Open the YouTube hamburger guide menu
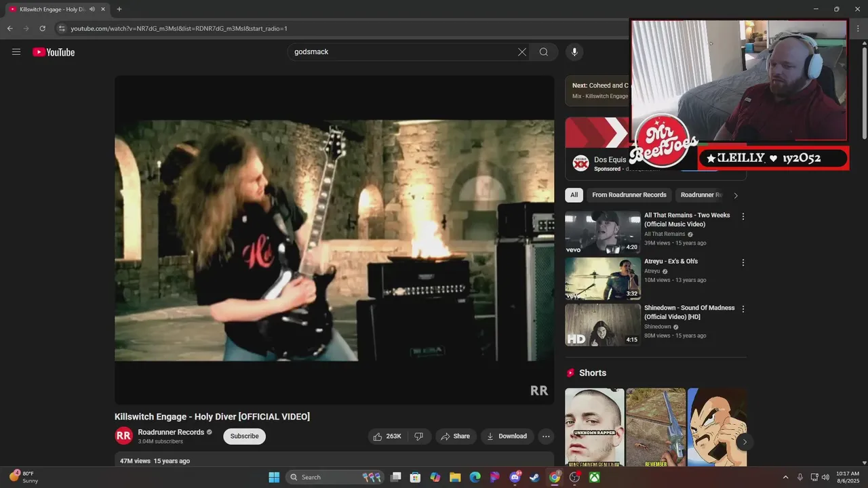The height and width of the screenshot is (488, 868). (16, 52)
